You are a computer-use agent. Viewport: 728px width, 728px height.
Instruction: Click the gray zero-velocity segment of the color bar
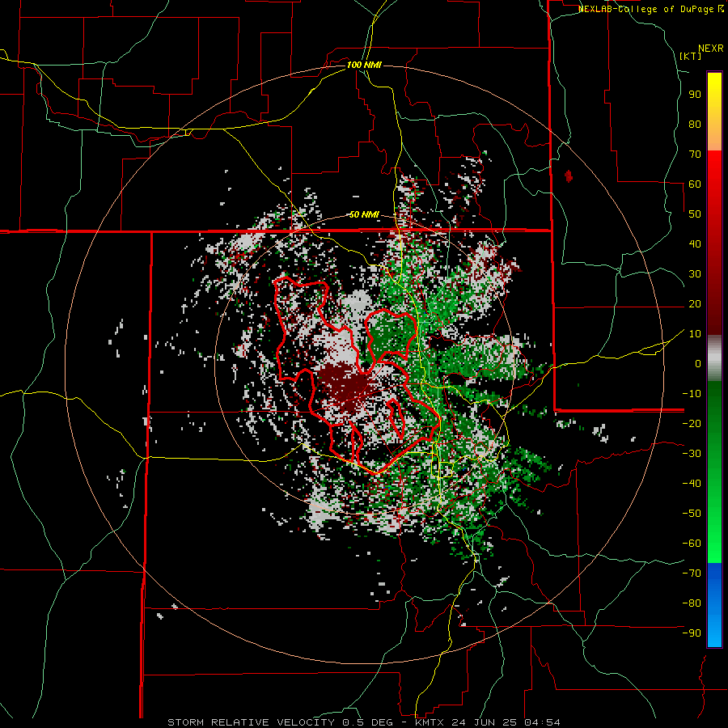point(714,358)
